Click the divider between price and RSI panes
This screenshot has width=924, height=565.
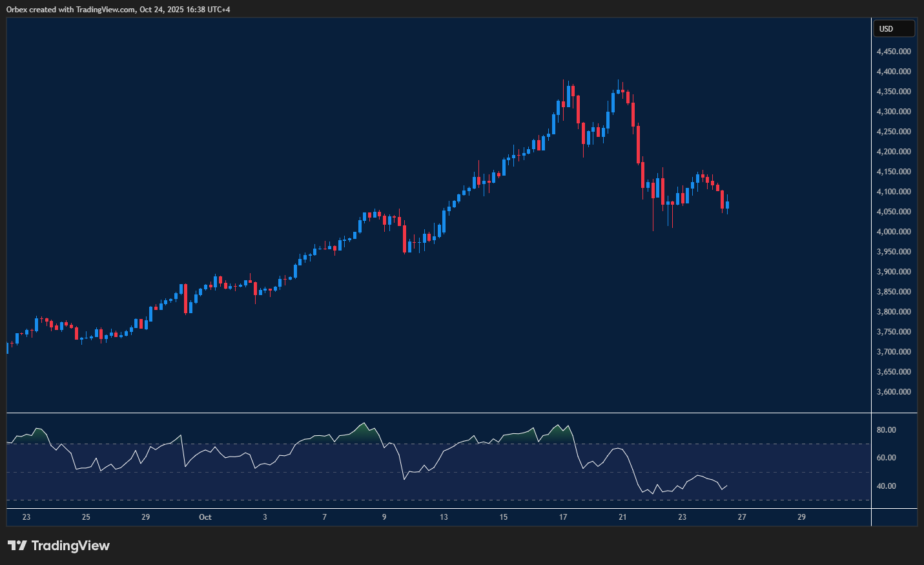pyautogui.click(x=439, y=413)
